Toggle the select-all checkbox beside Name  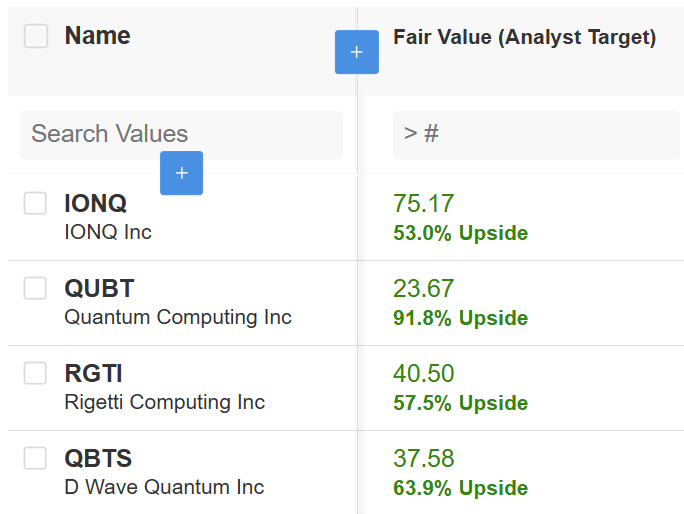point(36,36)
